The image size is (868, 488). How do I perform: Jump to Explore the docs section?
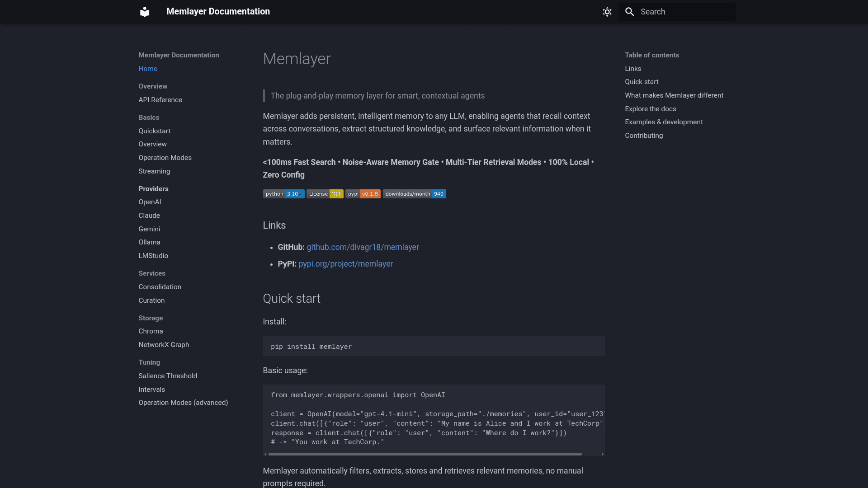coord(651,109)
